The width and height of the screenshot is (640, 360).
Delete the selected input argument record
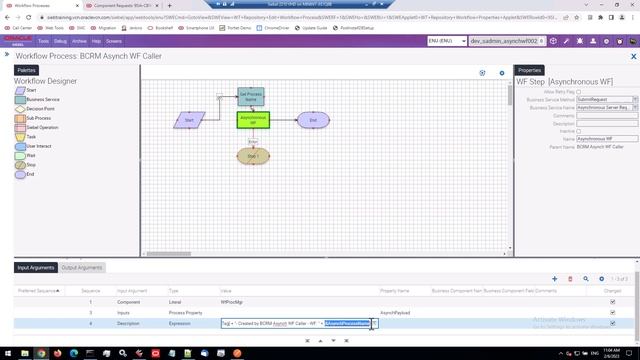(570, 279)
